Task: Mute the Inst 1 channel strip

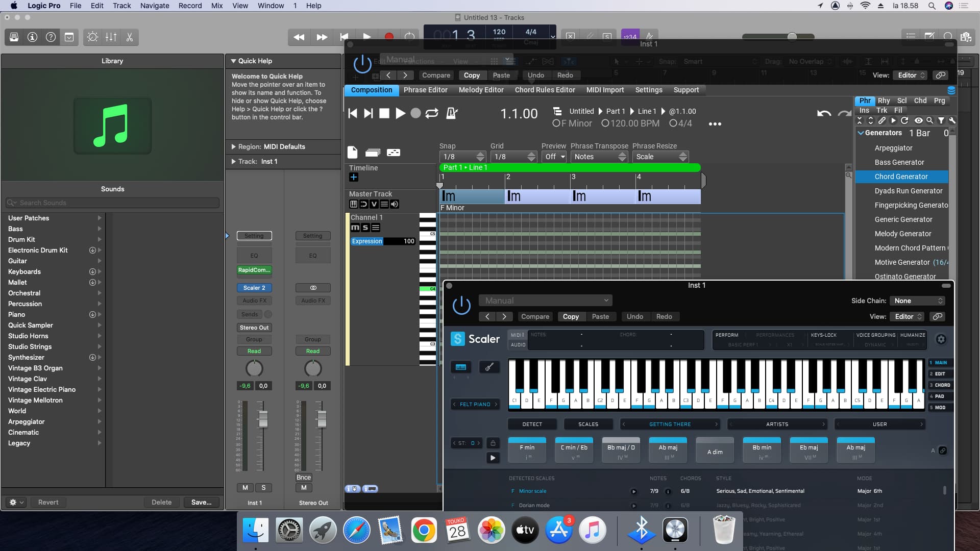Action: [245, 488]
